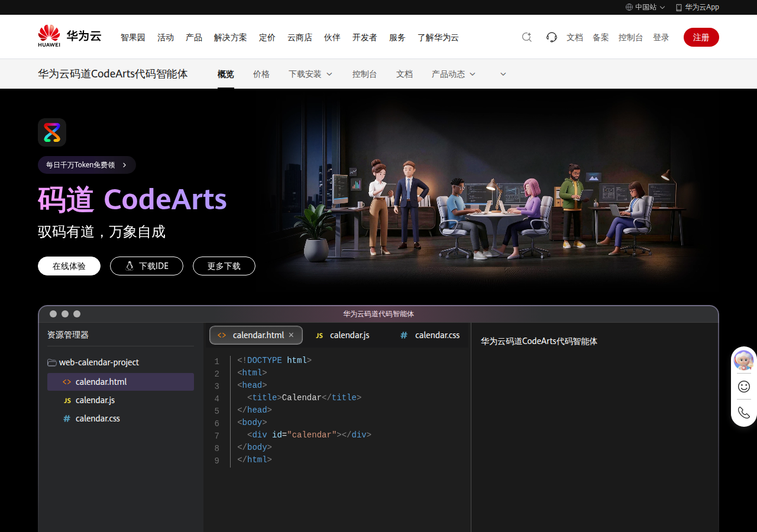Open the 服务 menu
Screen dimensions: 757x532
[x=397, y=37]
